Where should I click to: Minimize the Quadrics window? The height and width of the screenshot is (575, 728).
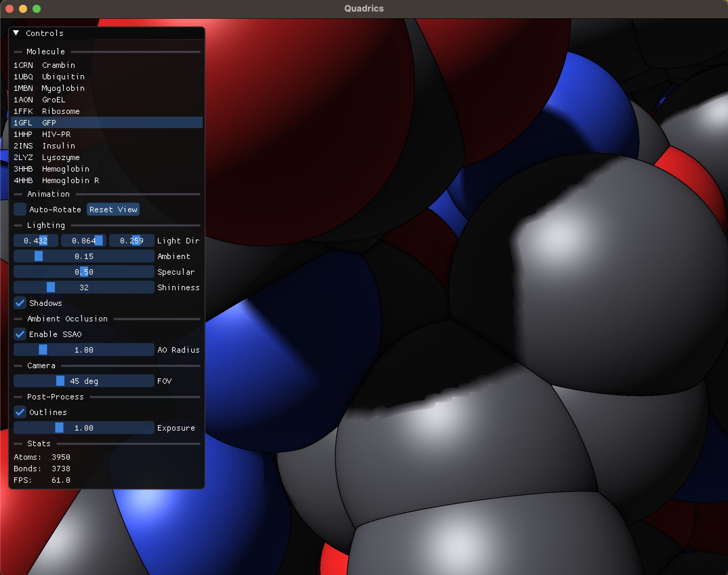click(x=23, y=9)
